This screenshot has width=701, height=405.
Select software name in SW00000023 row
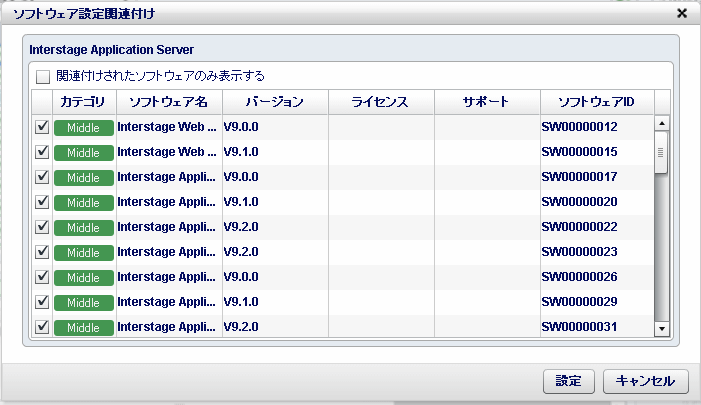click(166, 252)
